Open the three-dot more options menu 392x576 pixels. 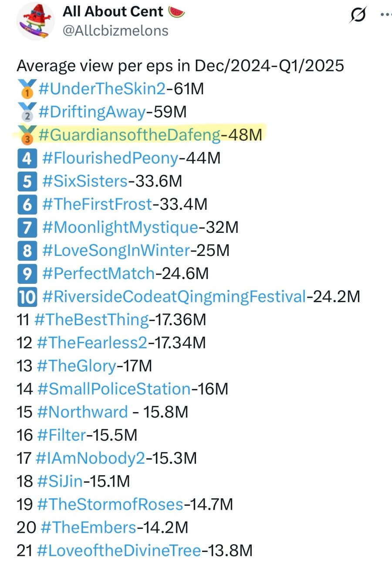(386, 14)
